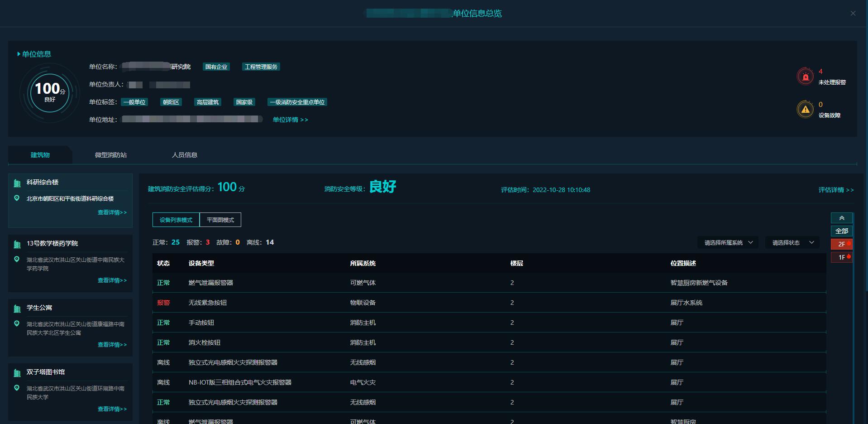This screenshot has height=424, width=868.
Task: Click the 学生公寓 building icon
Action: click(17, 308)
